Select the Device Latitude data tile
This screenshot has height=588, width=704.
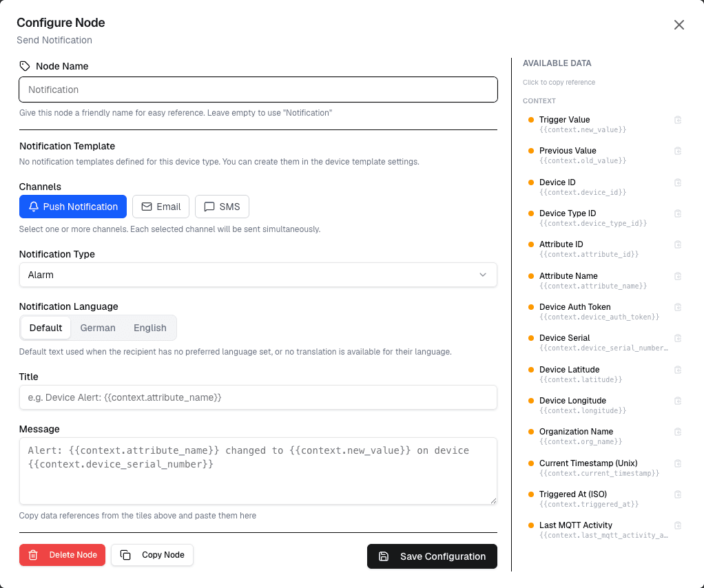(604, 375)
